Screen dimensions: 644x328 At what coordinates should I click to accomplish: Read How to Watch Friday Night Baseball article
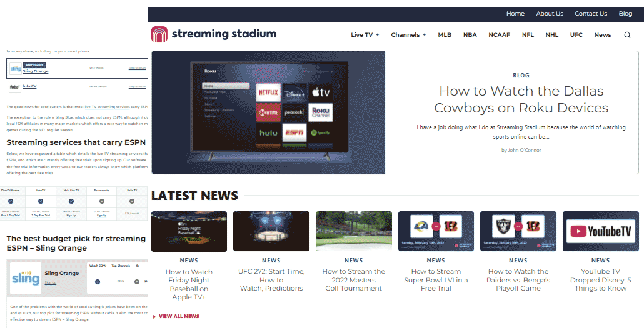coord(189,284)
